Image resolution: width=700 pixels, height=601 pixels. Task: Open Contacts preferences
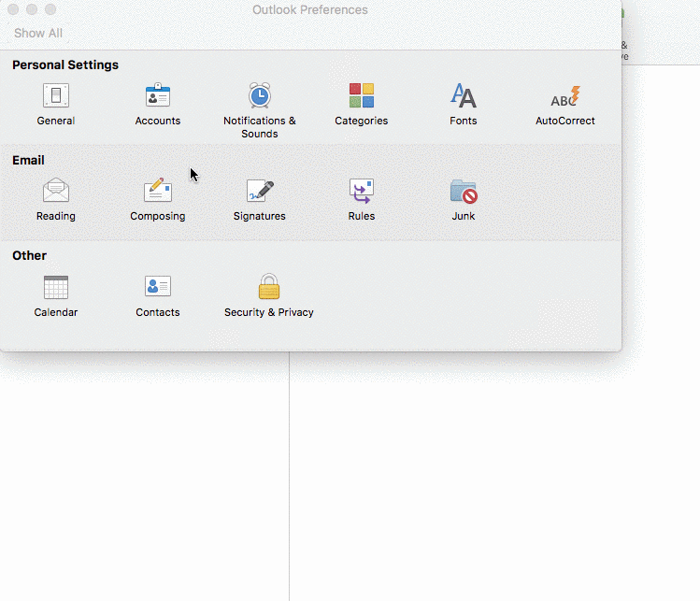(x=158, y=295)
